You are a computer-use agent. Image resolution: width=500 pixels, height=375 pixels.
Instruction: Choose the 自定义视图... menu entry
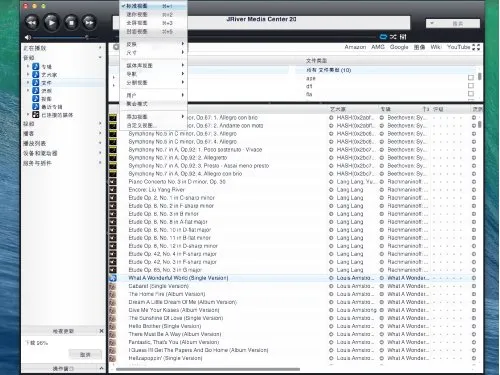pyautogui.click(x=153, y=125)
